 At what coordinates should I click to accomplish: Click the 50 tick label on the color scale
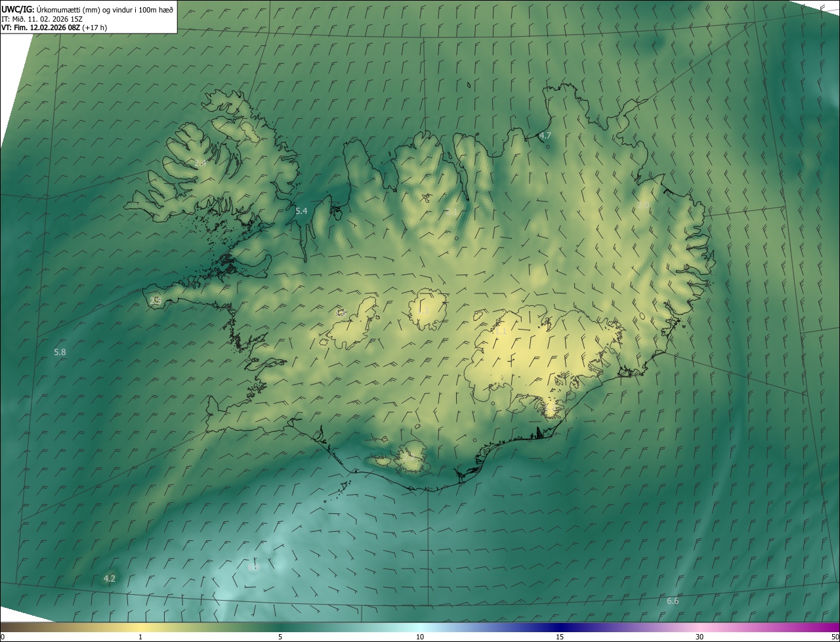point(835,637)
